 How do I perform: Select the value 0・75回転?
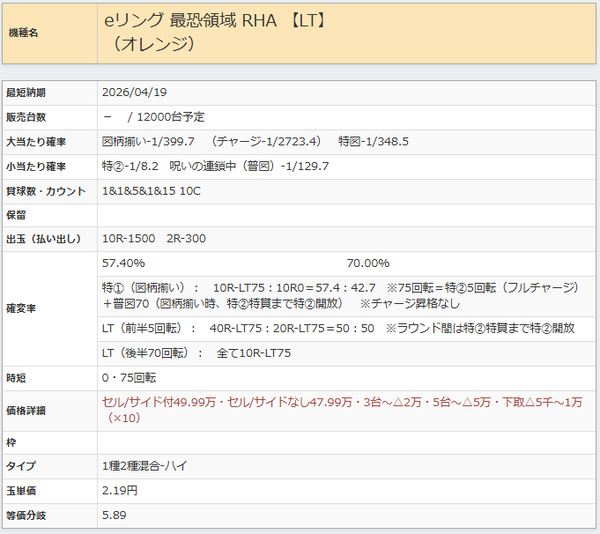129,378
